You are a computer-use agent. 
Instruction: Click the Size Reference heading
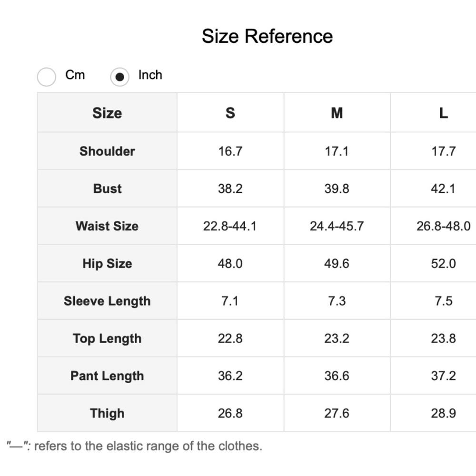point(267,36)
